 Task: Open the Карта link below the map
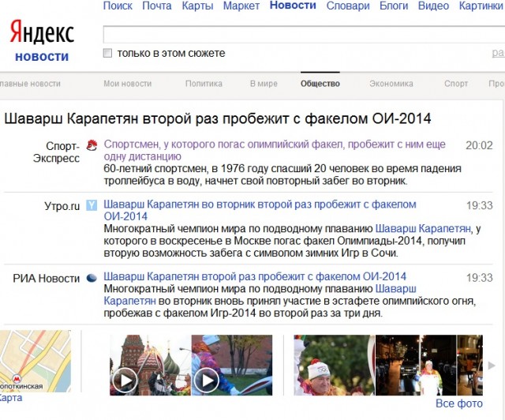pos(10,398)
